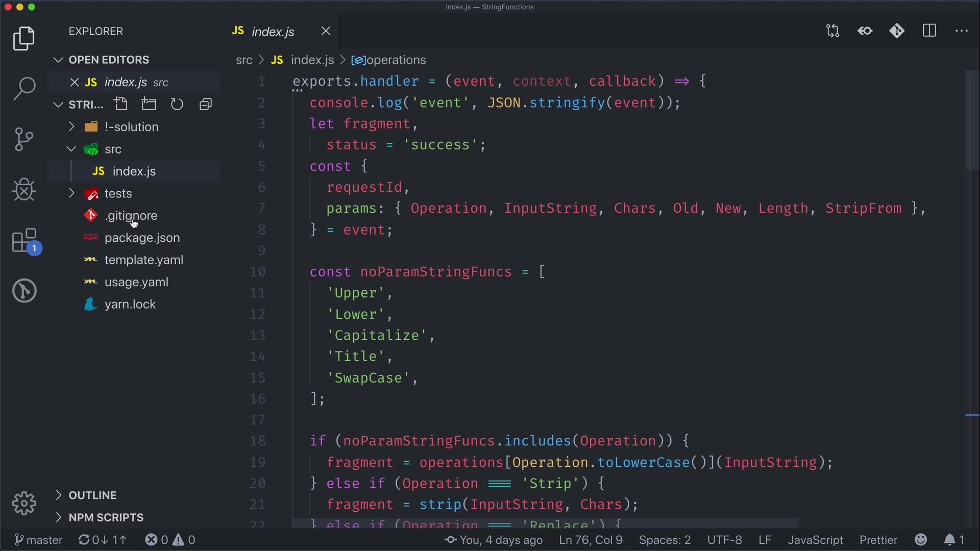The width and height of the screenshot is (980, 551).
Task: Toggle the eye-shaped icon in editor toolbar
Action: coord(865,31)
